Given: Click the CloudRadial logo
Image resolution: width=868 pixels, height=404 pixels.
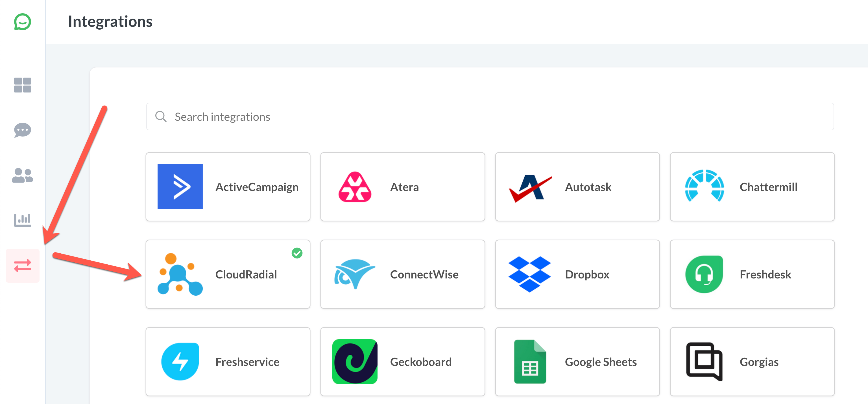Looking at the screenshot, I should (x=180, y=275).
